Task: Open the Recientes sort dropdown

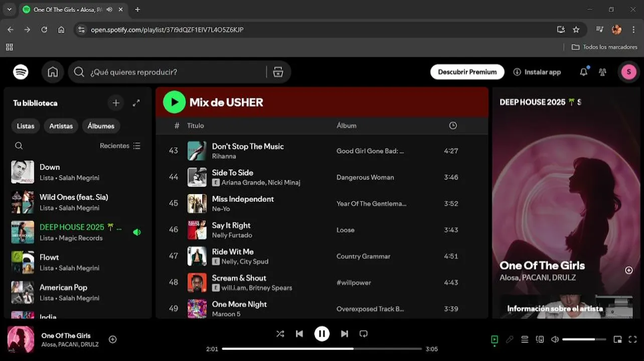Action: pos(120,146)
